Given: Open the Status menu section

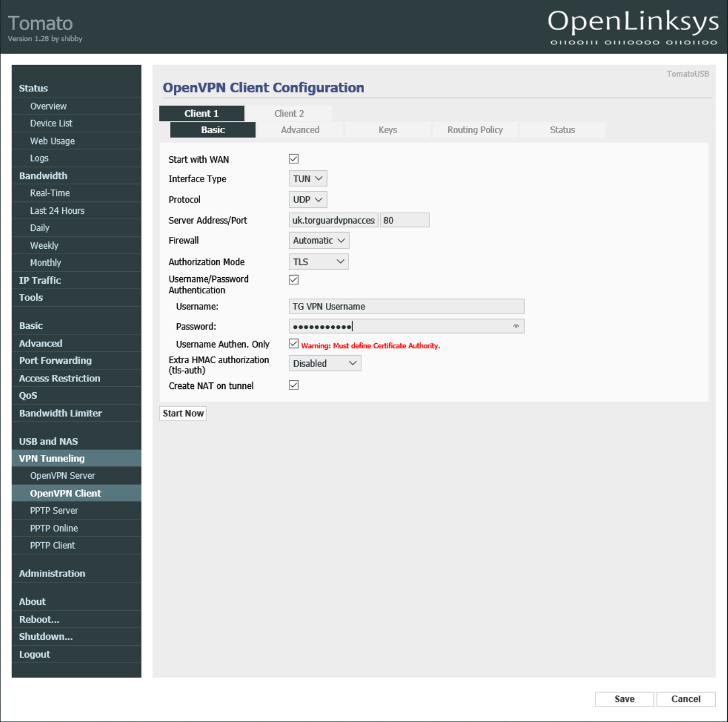Looking at the screenshot, I should pos(76,88).
